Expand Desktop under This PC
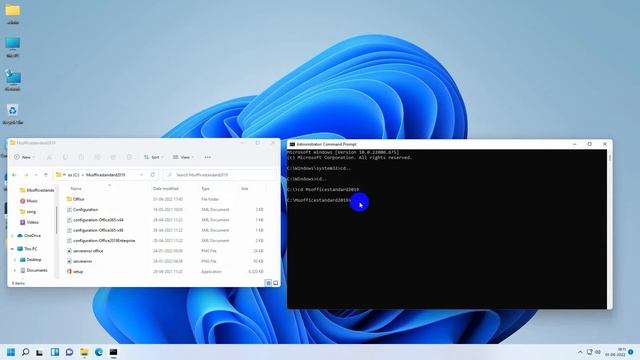The image size is (640, 360). [15, 260]
